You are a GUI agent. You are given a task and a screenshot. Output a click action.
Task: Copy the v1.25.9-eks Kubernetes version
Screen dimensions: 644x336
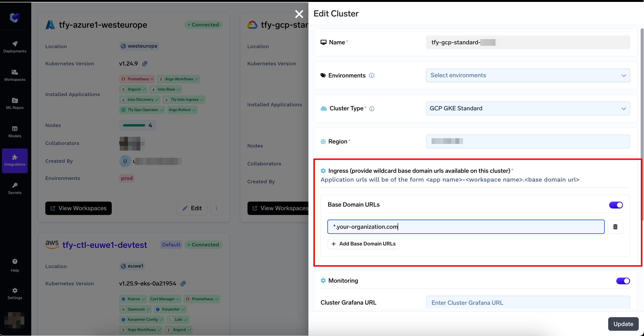[x=183, y=284]
